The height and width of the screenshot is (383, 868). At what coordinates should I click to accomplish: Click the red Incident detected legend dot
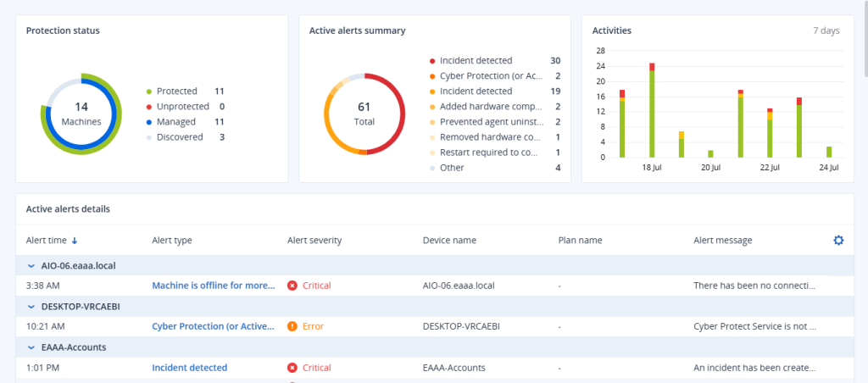pos(432,61)
